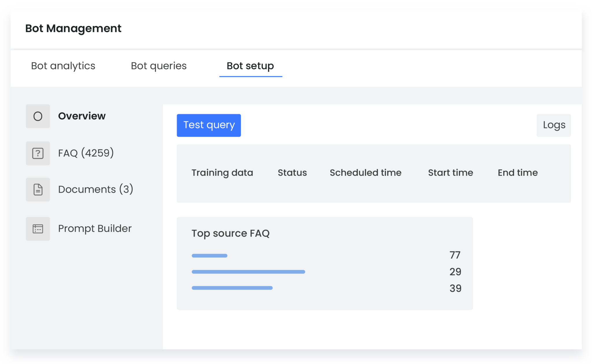
Task: Open the FAQ (4259) section
Action: tap(86, 153)
